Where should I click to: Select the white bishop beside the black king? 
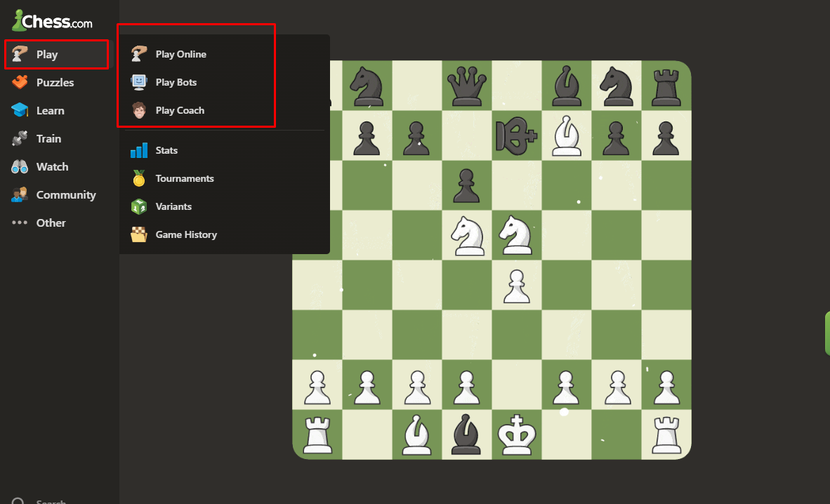[567, 135]
